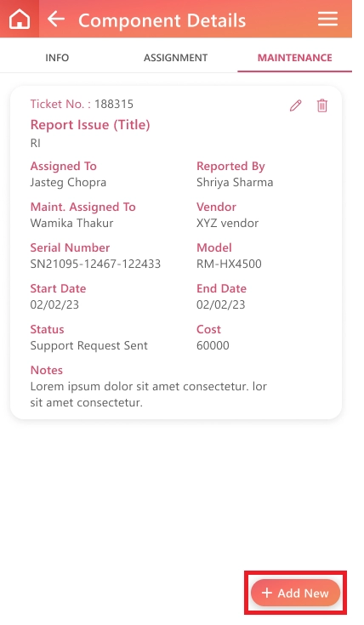Click the Lorem ipsum notes text
This screenshot has height=625, width=364.
148,395
